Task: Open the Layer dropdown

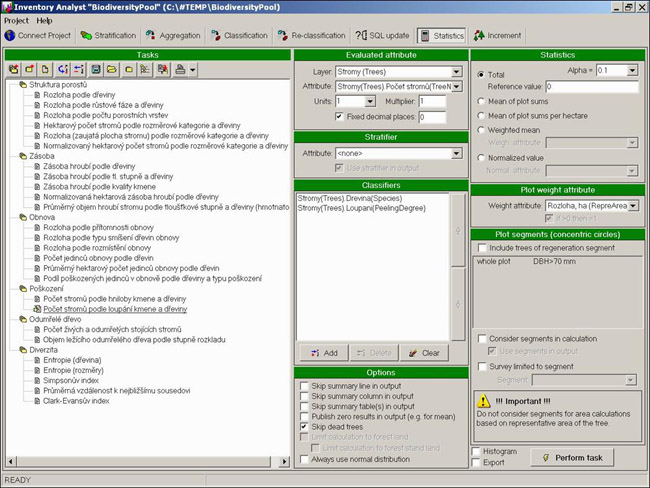Action: pos(456,72)
